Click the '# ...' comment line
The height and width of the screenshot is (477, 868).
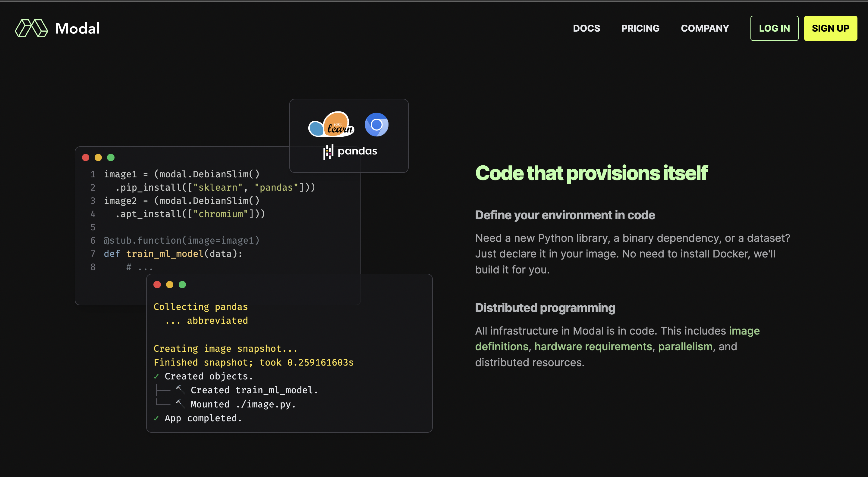(140, 268)
